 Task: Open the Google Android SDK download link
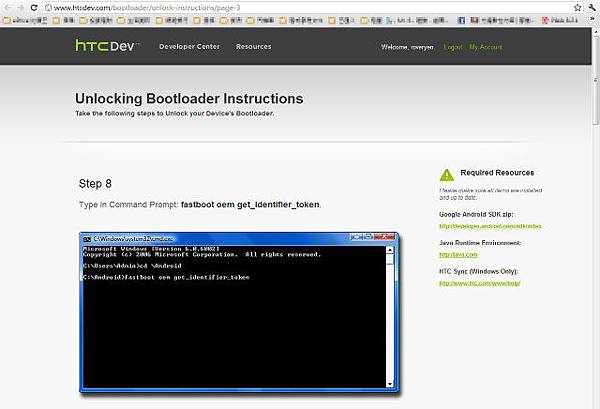490,226
